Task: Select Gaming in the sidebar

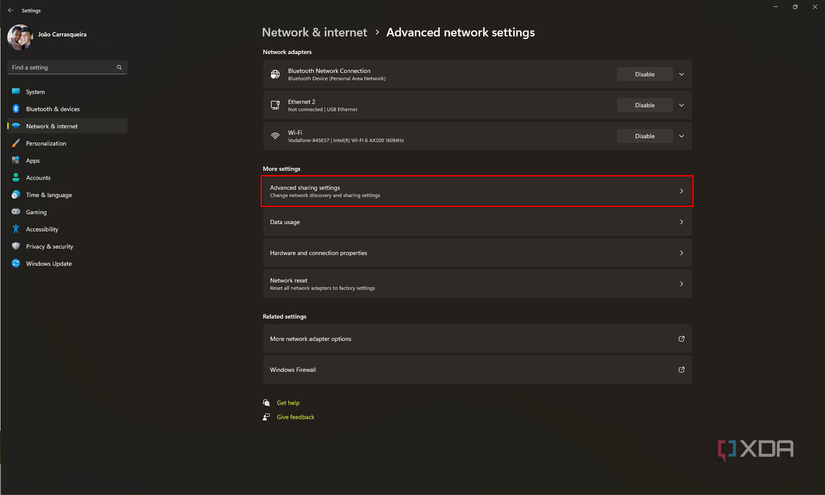Action: (36, 212)
